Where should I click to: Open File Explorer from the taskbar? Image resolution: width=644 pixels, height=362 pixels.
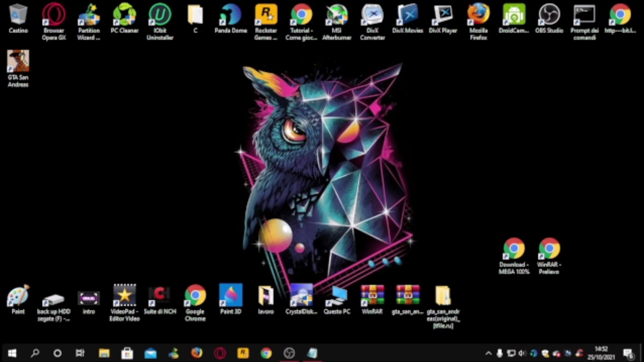[104, 353]
